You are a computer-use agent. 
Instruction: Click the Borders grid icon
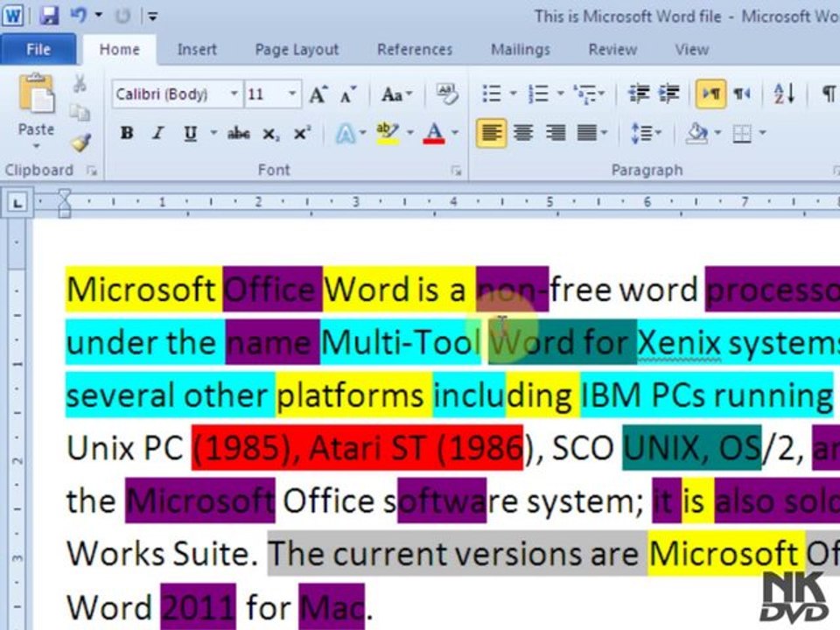tap(742, 133)
